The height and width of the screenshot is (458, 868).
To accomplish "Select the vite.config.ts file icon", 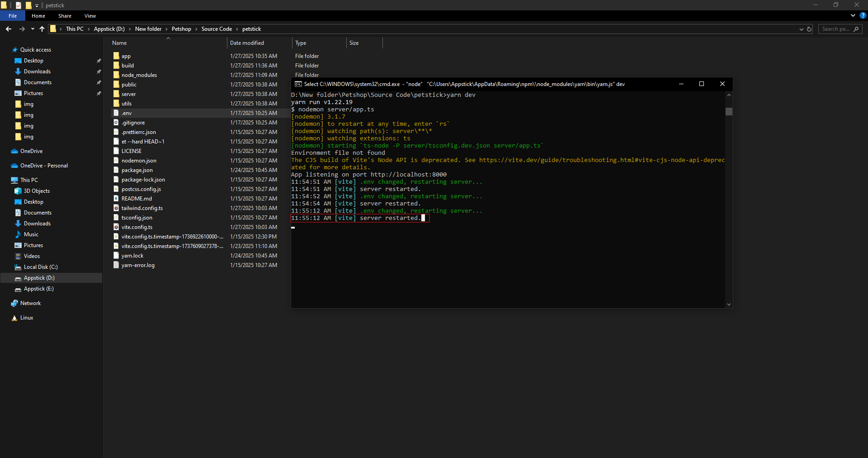I will tap(116, 227).
